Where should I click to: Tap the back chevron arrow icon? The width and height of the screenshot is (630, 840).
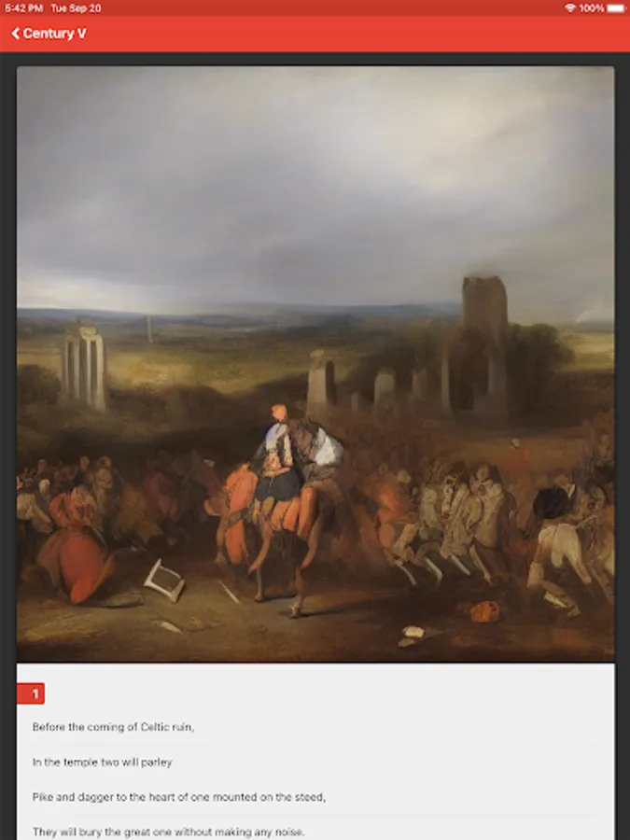point(16,34)
